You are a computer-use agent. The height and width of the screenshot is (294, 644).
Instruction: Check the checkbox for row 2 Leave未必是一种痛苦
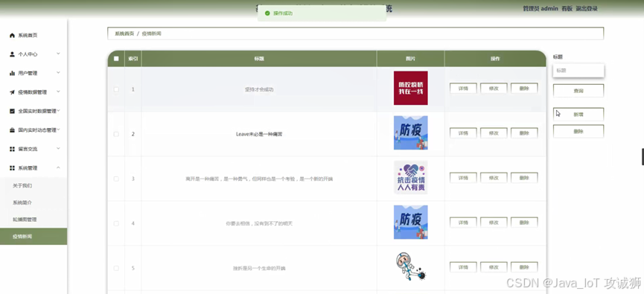(x=116, y=134)
